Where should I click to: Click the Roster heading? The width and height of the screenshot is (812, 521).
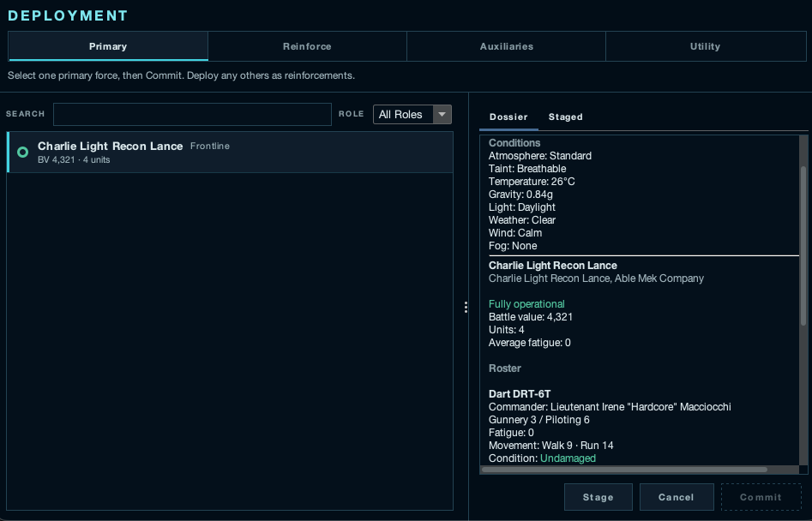pos(505,368)
